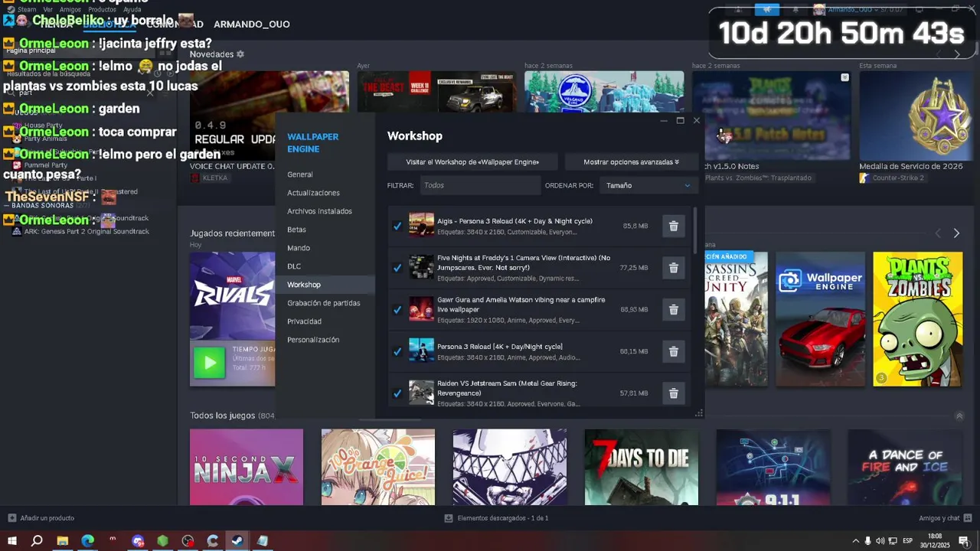The width and height of the screenshot is (980, 551).
Task: Open the volume control in system tray
Action: pos(880,541)
